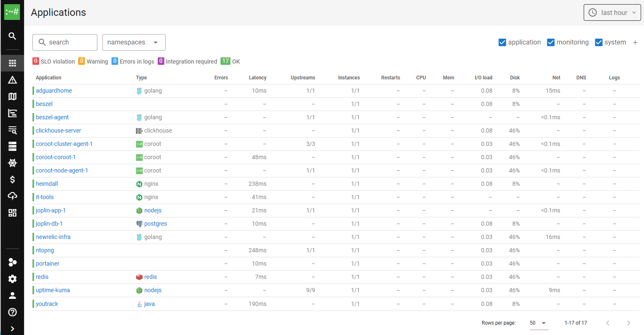
Task: Disable the monitoring category checkbox
Action: click(551, 42)
